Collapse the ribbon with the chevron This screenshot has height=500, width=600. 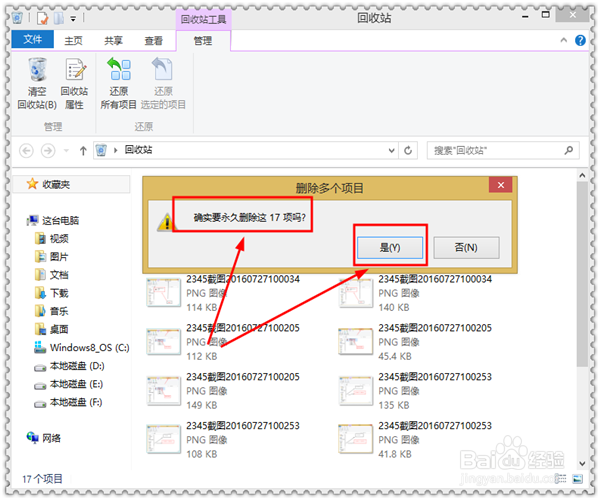[563, 40]
